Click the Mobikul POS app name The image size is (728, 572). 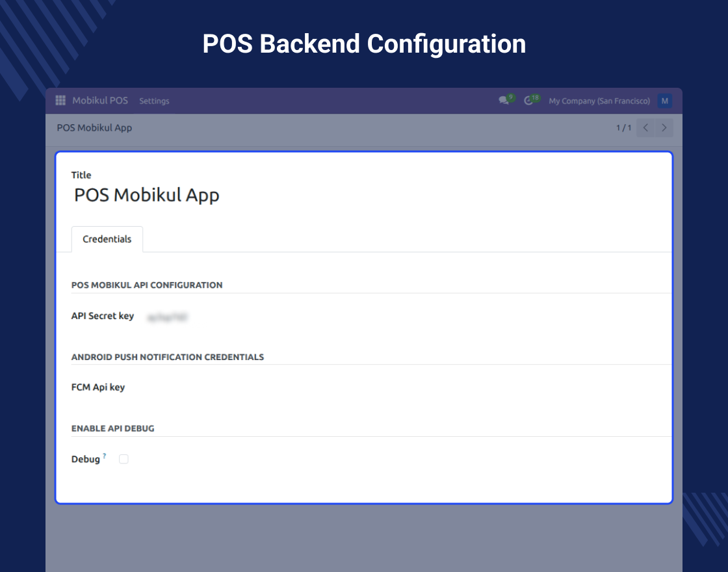point(100,100)
